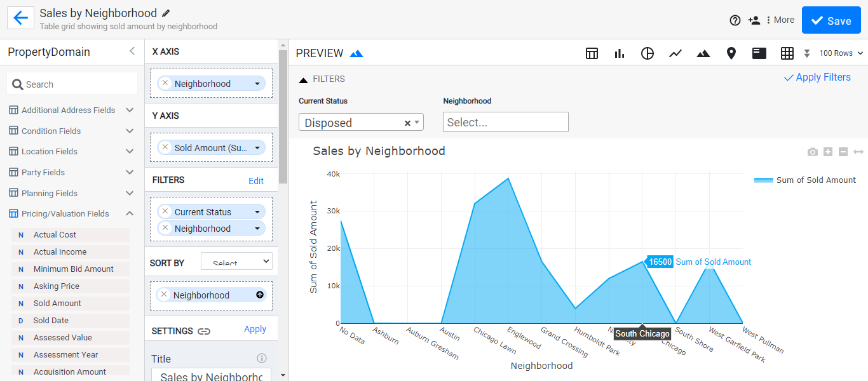
Task: Click Apply Filters link
Action: 817,77
